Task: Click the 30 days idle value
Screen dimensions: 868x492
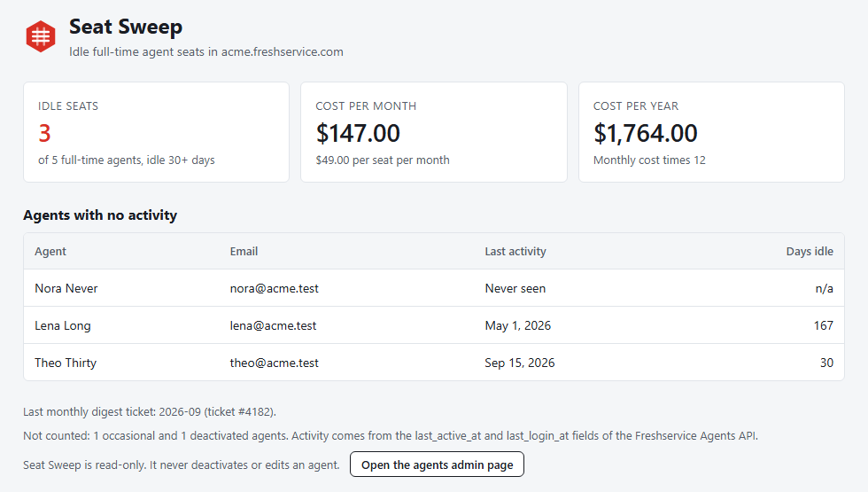Action: pos(826,363)
